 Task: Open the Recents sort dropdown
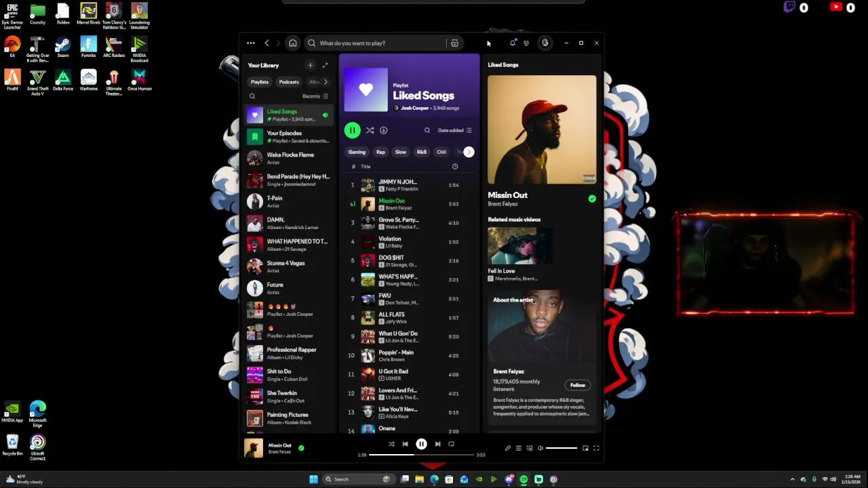[x=315, y=96]
